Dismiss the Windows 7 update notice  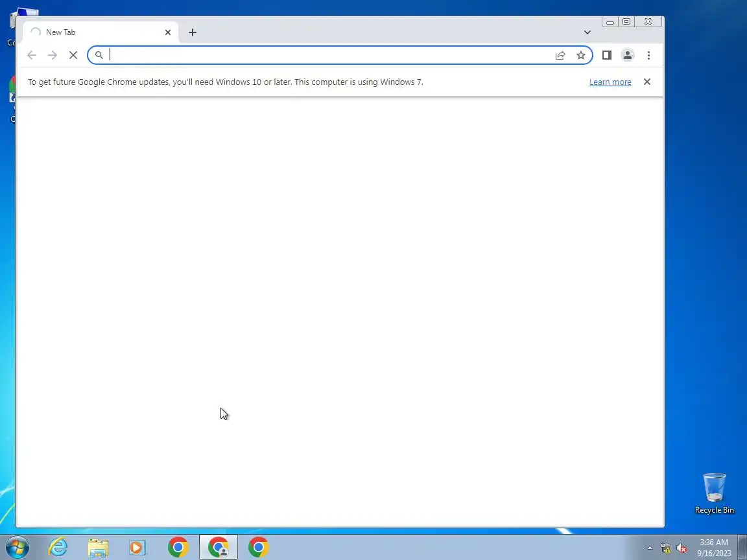tap(647, 82)
